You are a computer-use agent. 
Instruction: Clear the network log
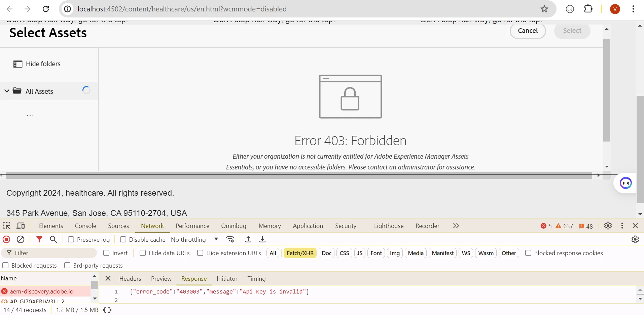[21, 239]
